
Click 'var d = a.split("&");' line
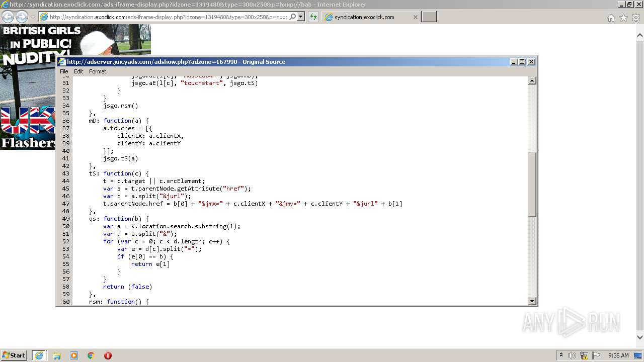coord(140,234)
